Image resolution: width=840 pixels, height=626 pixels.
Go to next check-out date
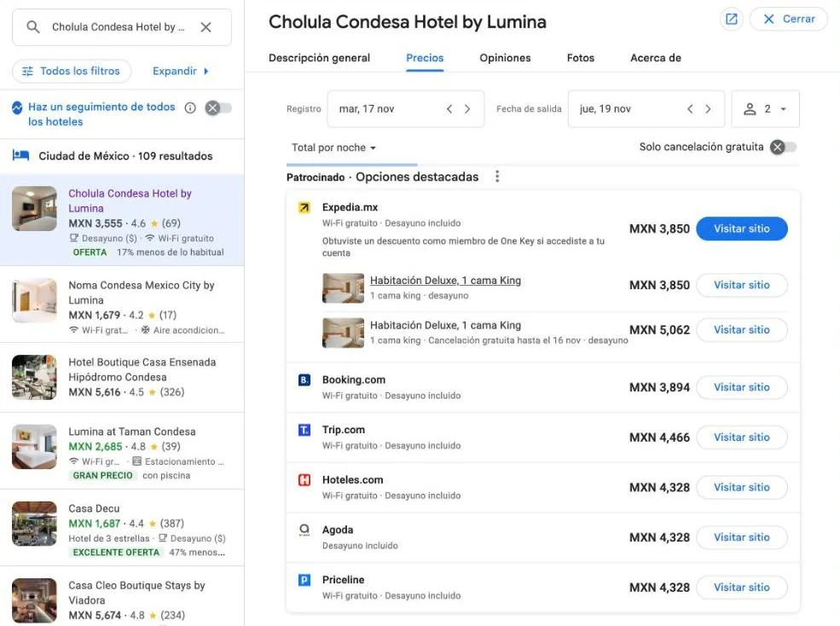point(708,109)
